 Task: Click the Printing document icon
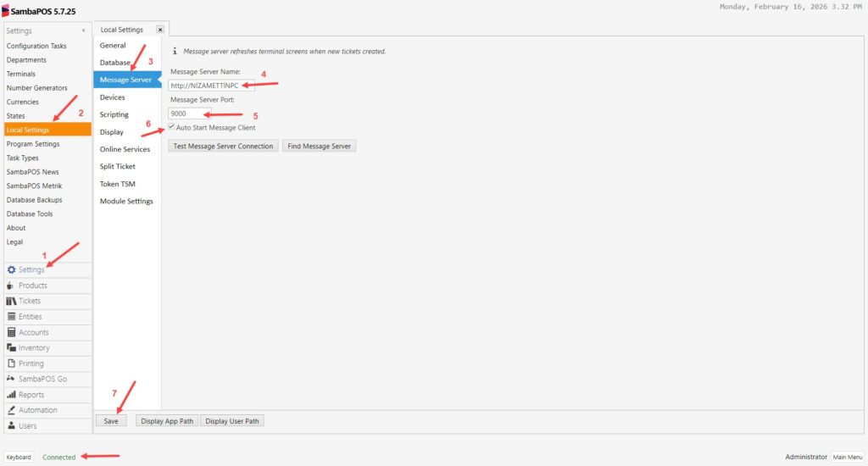coord(11,363)
